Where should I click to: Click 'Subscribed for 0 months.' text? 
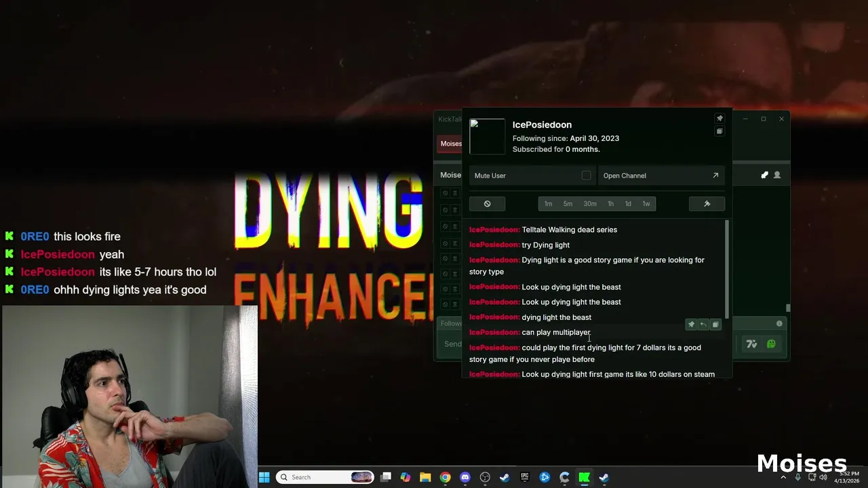tap(556, 149)
